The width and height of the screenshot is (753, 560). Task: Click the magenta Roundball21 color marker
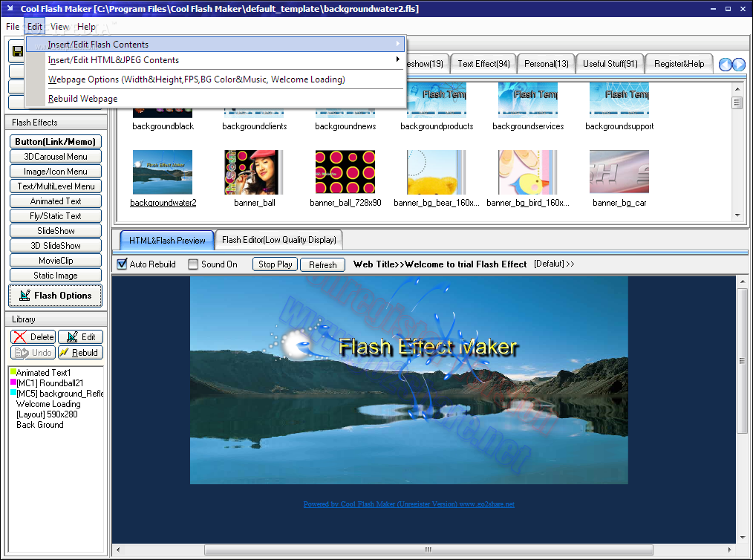pos(13,382)
